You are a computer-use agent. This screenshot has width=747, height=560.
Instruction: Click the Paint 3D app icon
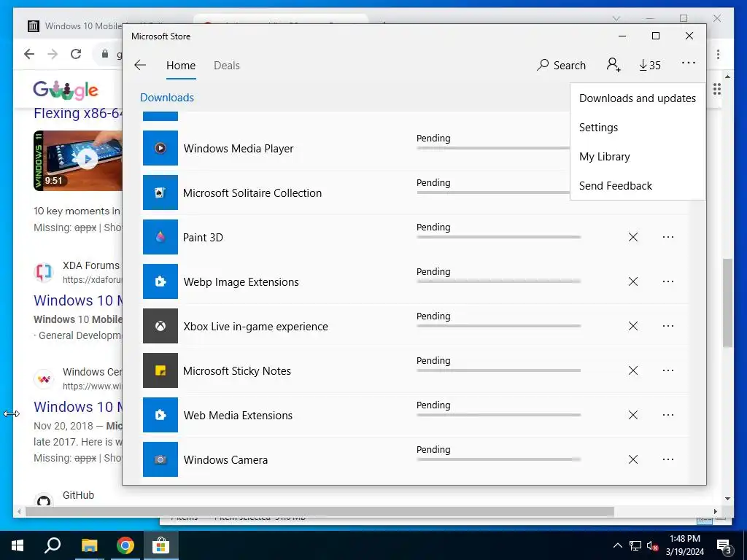160,237
